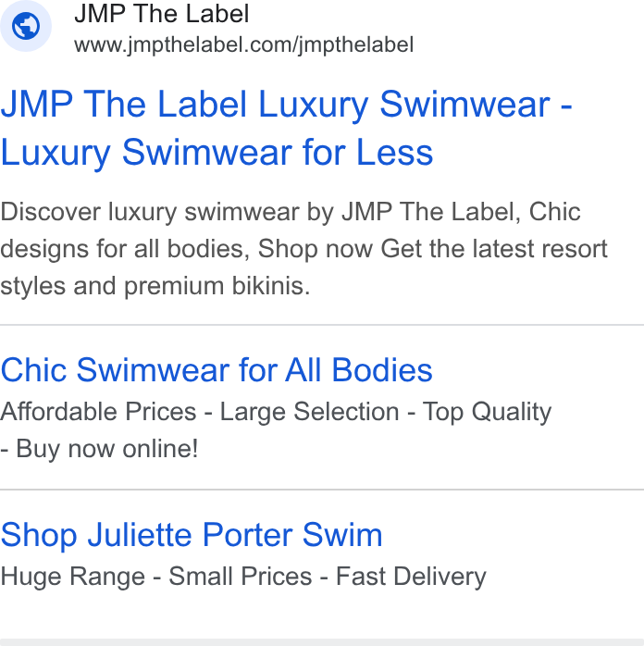
Task: Click the Fast Delivery text
Action: click(411, 576)
